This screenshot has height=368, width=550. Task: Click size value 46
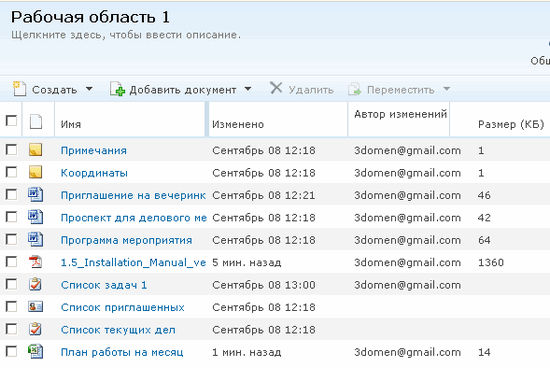click(484, 195)
